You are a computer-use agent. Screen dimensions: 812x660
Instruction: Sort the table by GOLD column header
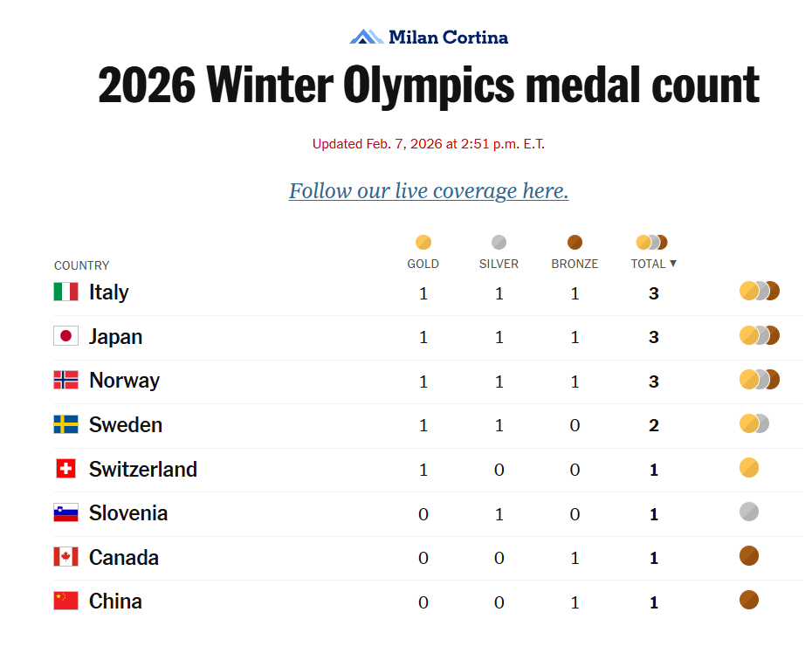coord(423,264)
